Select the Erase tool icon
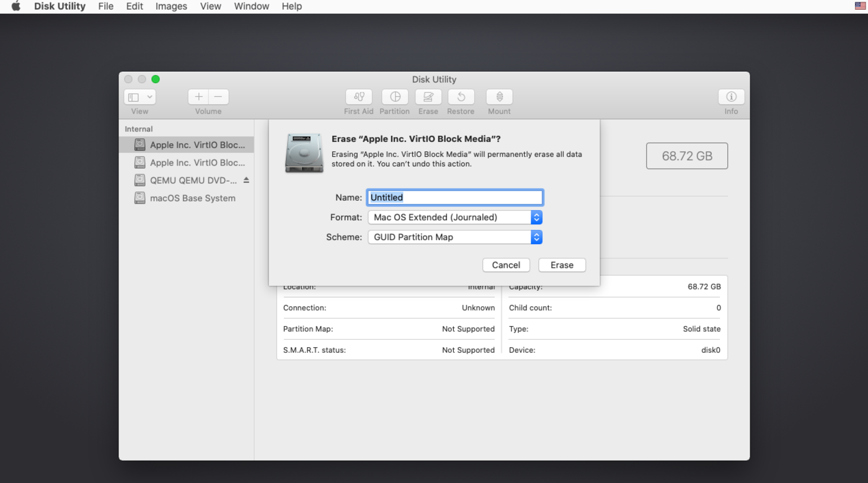Viewport: 868px width, 483px height. point(428,98)
